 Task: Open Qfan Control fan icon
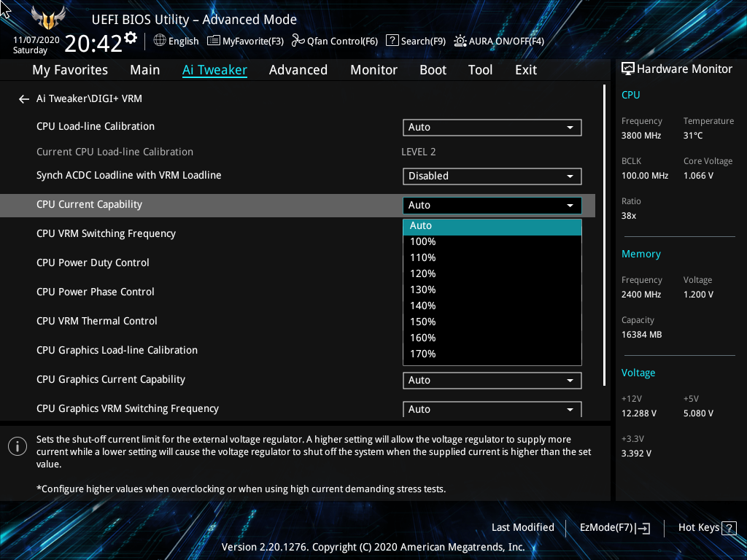298,41
